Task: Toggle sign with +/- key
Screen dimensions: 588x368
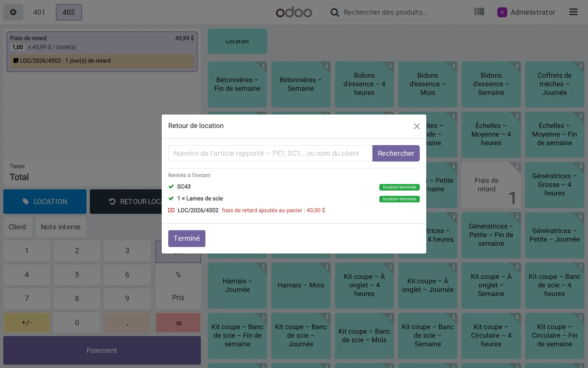Action: 27,323
